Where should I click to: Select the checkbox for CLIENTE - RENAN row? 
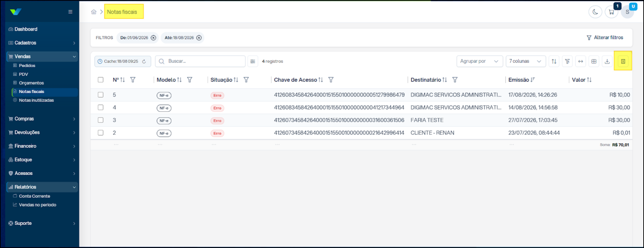click(100, 133)
